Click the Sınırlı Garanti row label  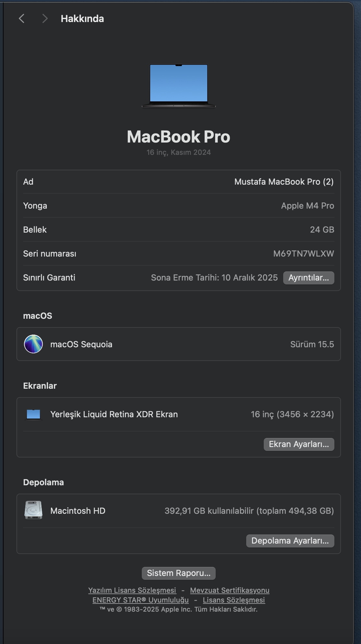point(49,278)
